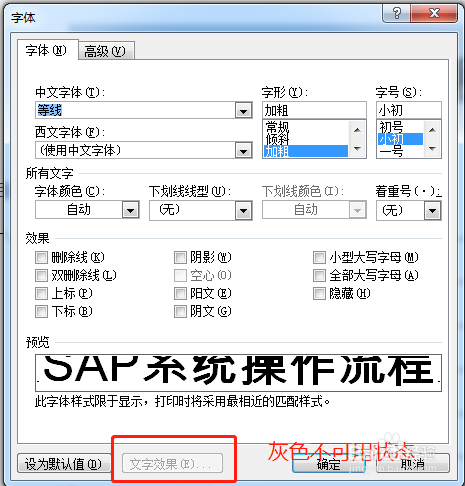This screenshot has height=486, width=465.
Task: Check the grayed 空心(O) checkbox
Action: click(x=180, y=275)
